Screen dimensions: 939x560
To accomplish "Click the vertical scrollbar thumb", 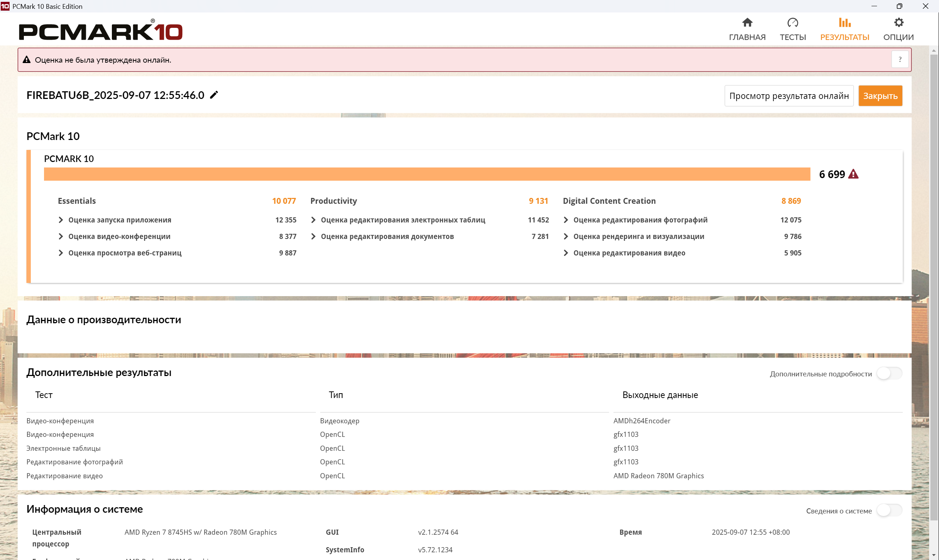I will click(933, 287).
